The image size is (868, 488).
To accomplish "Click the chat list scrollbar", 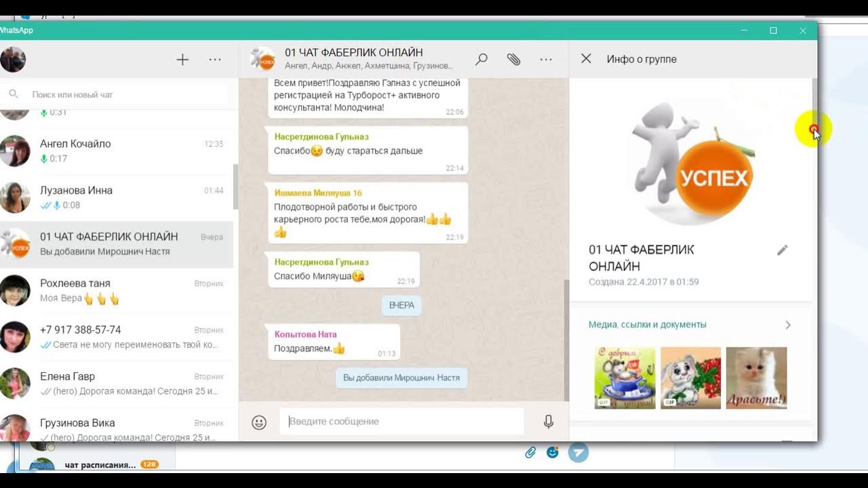I will point(235,186).
